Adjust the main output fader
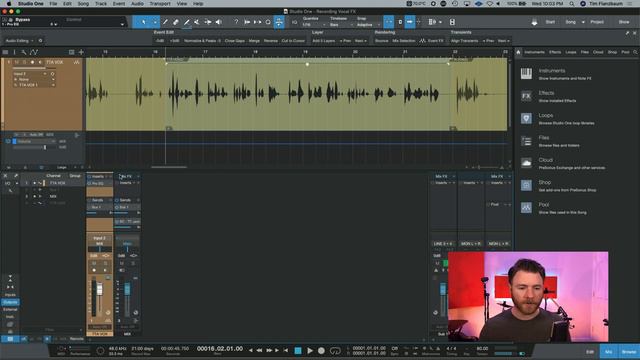The height and width of the screenshot is (360, 640). [443, 289]
